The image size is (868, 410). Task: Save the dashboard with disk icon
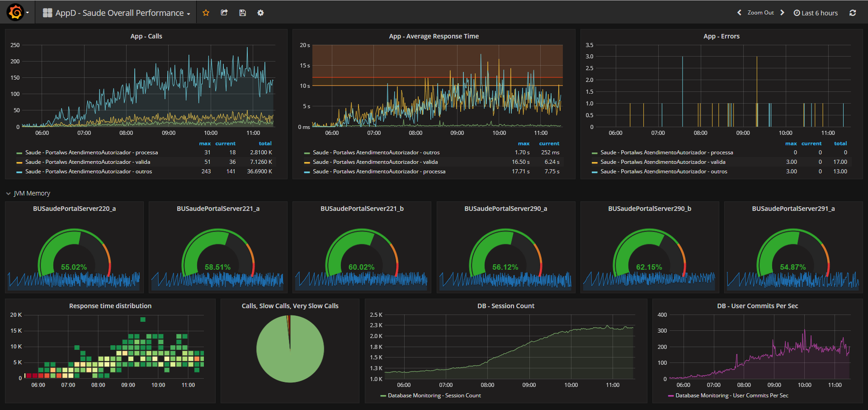[x=242, y=13]
